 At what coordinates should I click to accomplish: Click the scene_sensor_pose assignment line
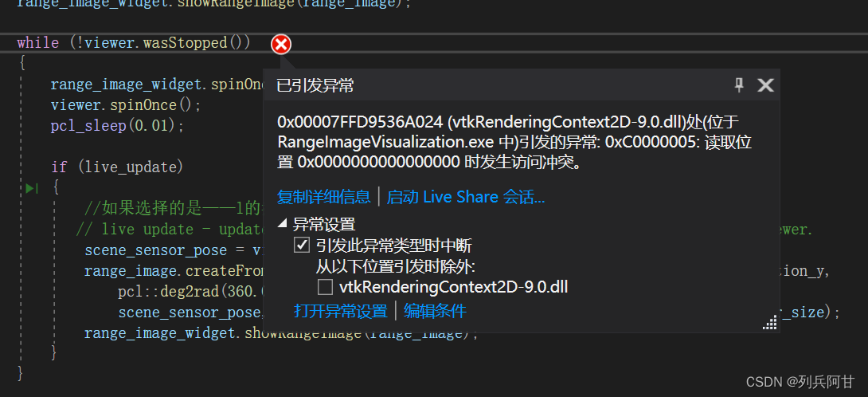174,250
